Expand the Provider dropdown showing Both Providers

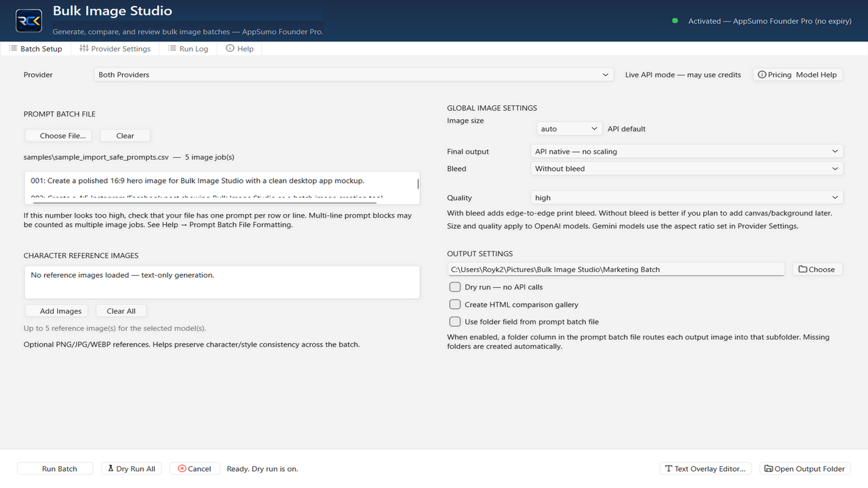[x=353, y=75]
